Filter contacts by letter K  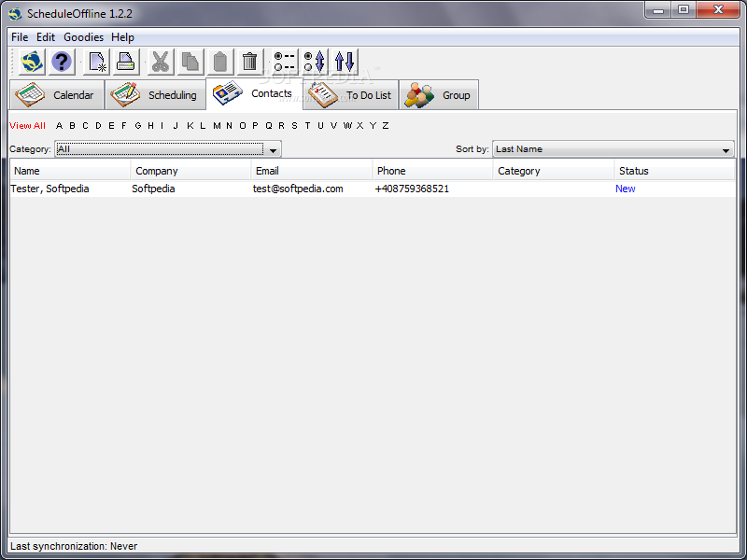[190, 126]
